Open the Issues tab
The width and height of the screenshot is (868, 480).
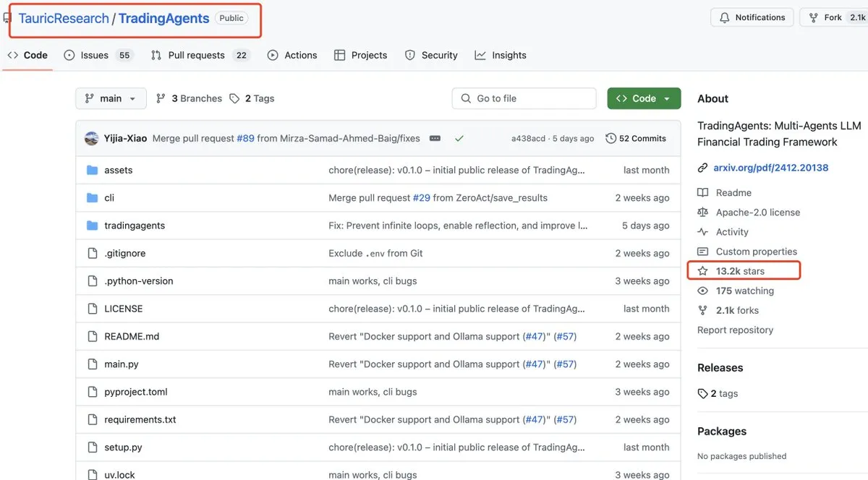point(98,55)
